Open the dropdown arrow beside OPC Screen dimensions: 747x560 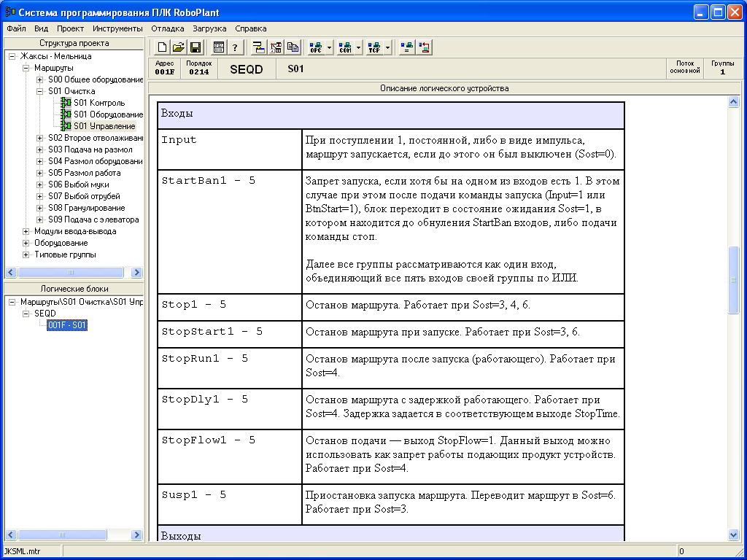point(330,47)
